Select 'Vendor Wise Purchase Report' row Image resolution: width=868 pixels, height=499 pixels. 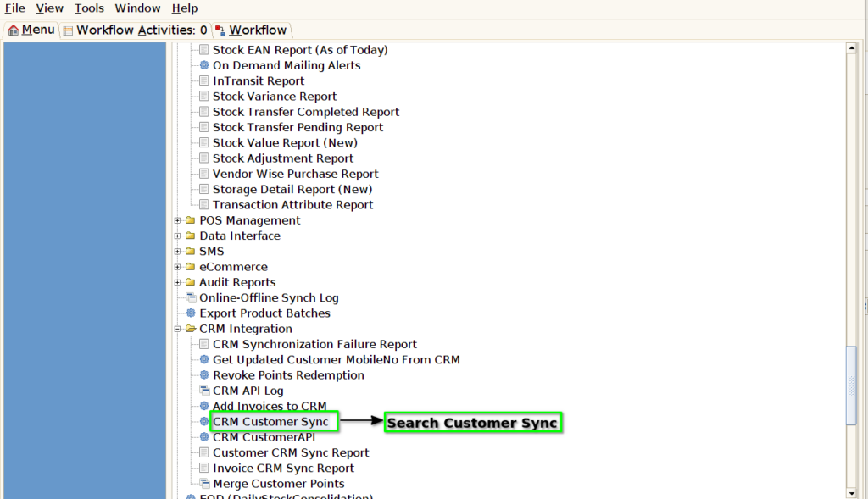pos(296,174)
